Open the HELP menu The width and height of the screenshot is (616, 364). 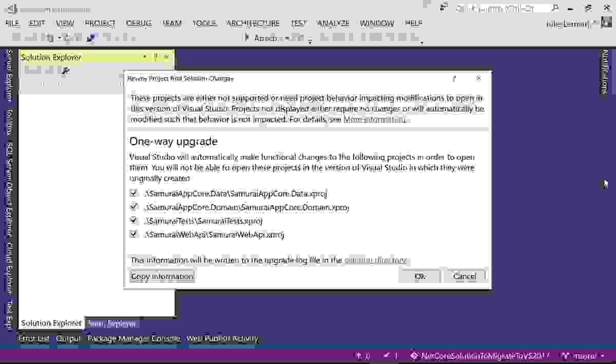click(x=414, y=23)
